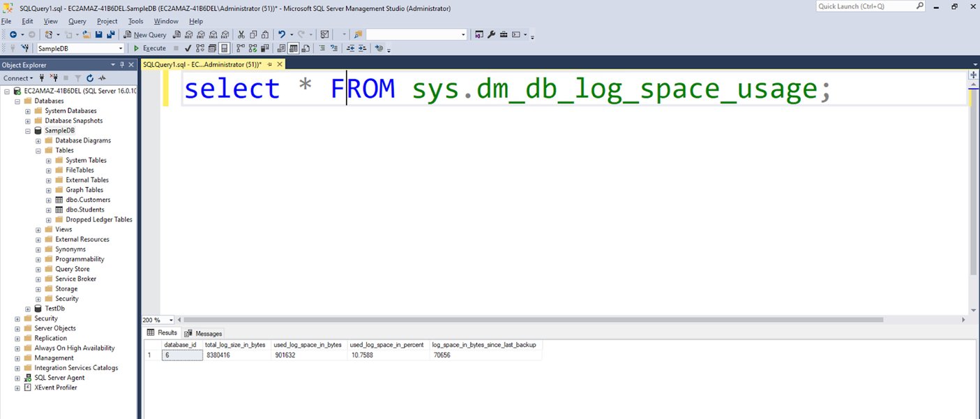
Task: Click the used_log_space_in_percent column header
Action: pos(389,345)
